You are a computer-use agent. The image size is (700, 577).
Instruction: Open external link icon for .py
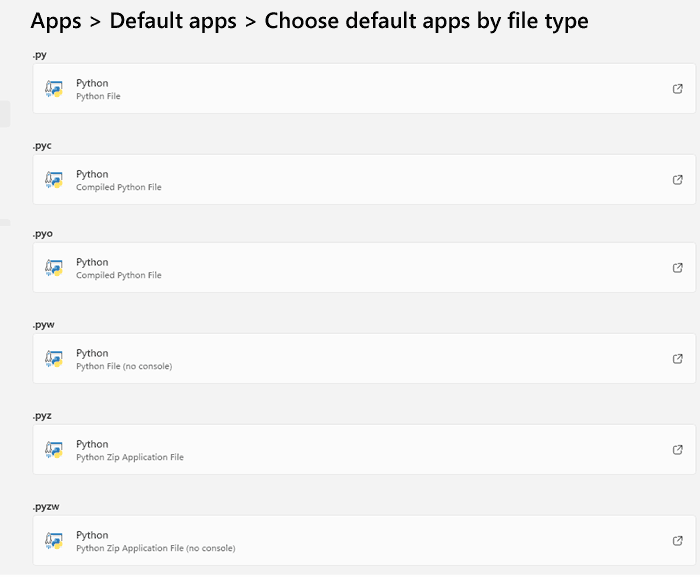coord(678,89)
